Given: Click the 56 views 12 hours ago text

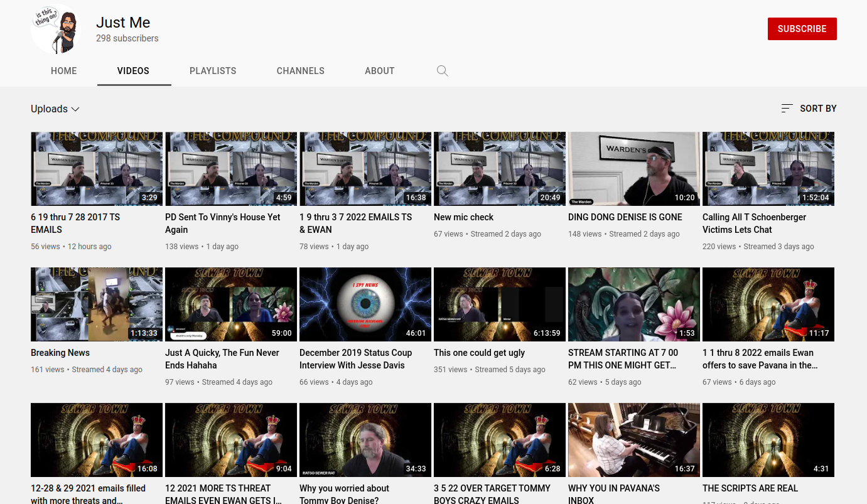Looking at the screenshot, I should coord(71,247).
